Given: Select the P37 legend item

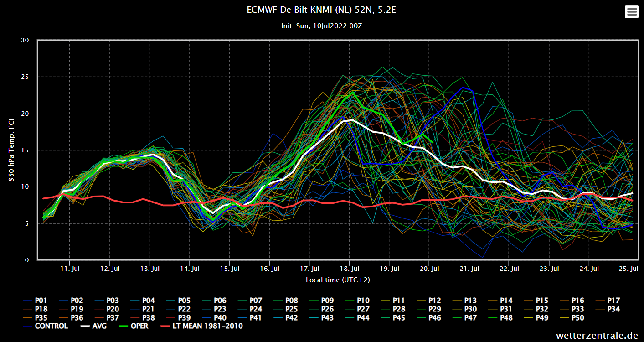Looking at the screenshot, I should pos(106,318).
